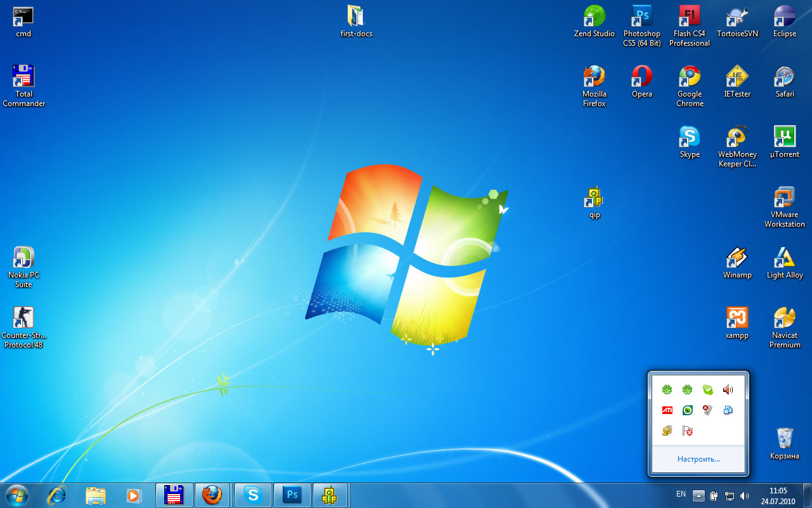
Task: Open Total Commander desktop shortcut
Action: [x=23, y=86]
